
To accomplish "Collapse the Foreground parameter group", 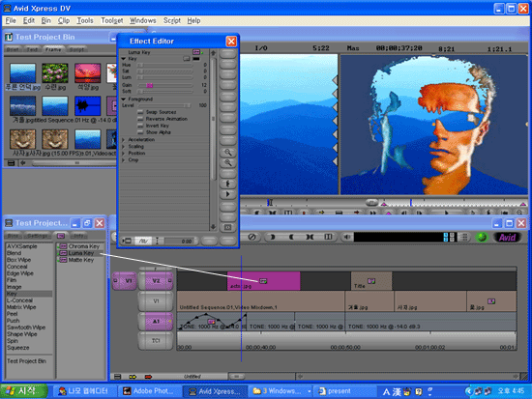I will [x=124, y=99].
